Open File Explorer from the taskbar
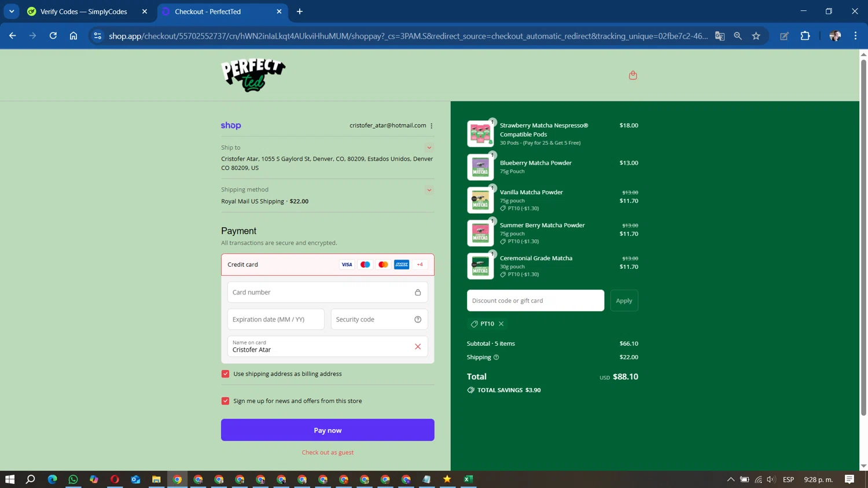Viewport: 868px width, 488px height. point(156,479)
